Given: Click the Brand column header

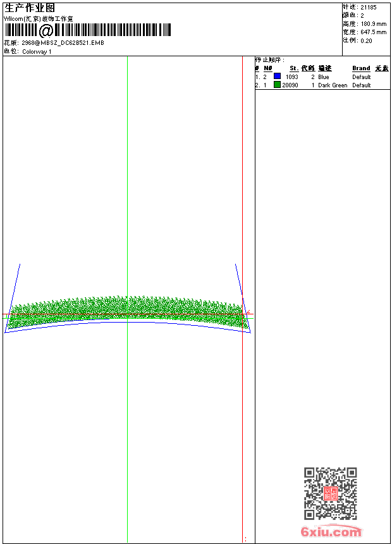Looking at the screenshot, I should click(361, 68).
